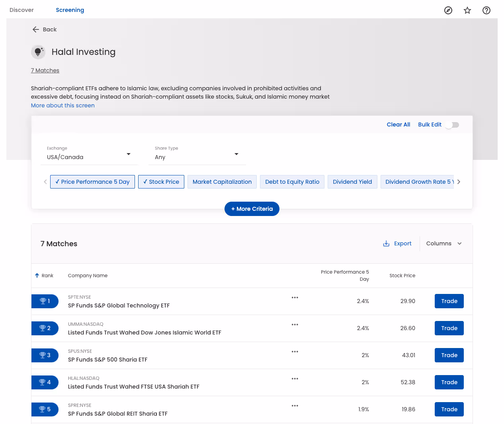Click the Export download icon

click(x=386, y=243)
